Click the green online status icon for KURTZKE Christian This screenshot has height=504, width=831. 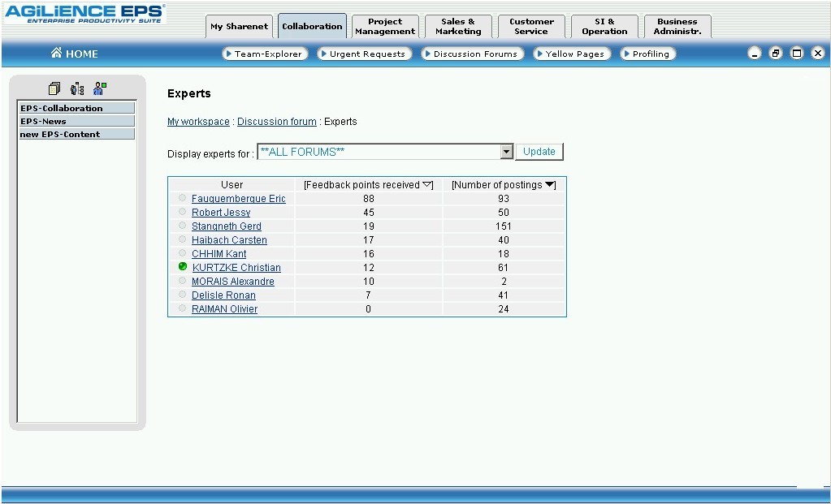183,267
